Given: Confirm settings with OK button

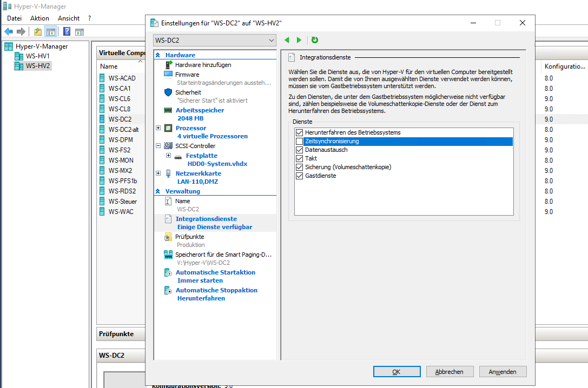Looking at the screenshot, I should [x=397, y=372].
